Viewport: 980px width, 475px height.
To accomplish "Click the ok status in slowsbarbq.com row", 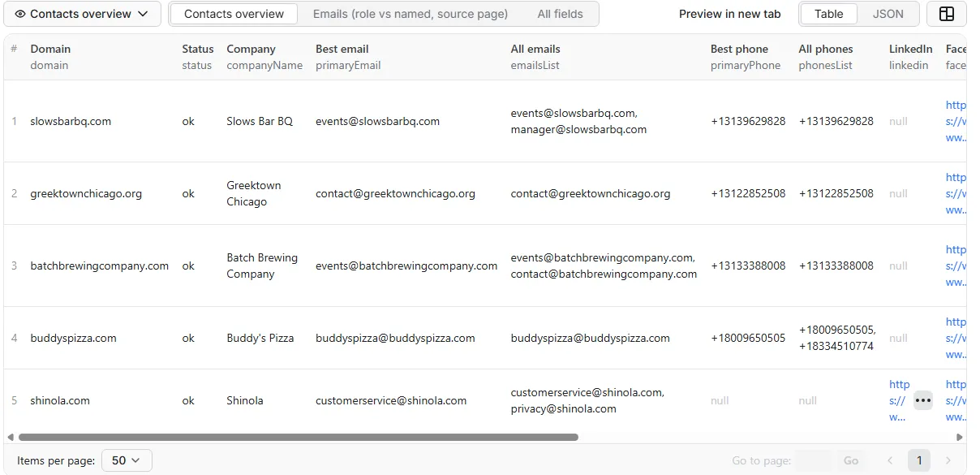I will [188, 121].
